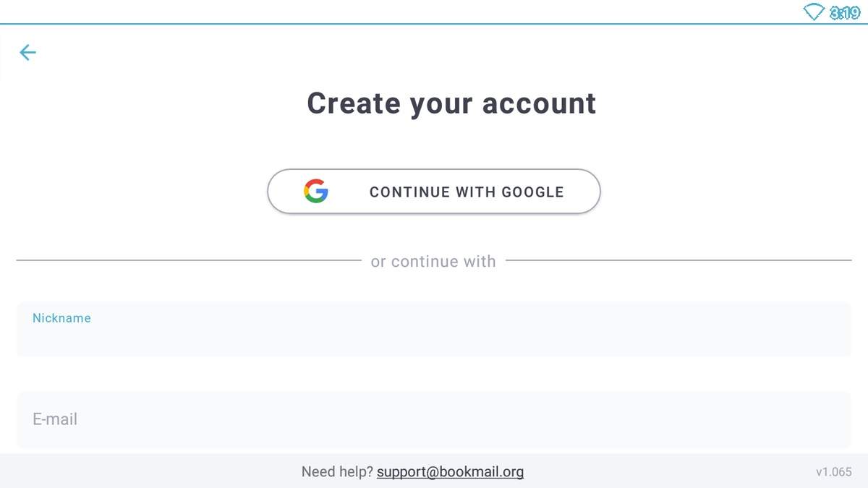Click the blank area beside the Google button
Image resolution: width=868 pixels, height=488 pixels.
coord(723,192)
